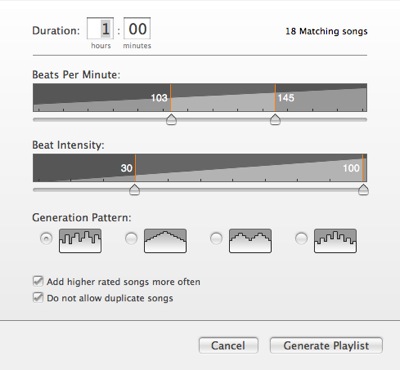400x370 pixels.
Task: Select the stepped rise-and-fall pattern icon
Action: click(x=335, y=241)
